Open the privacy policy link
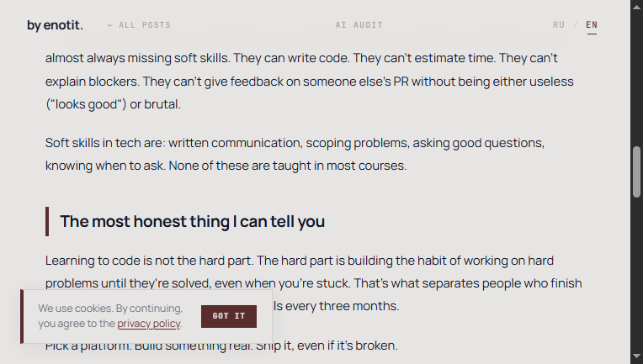 coord(149,324)
